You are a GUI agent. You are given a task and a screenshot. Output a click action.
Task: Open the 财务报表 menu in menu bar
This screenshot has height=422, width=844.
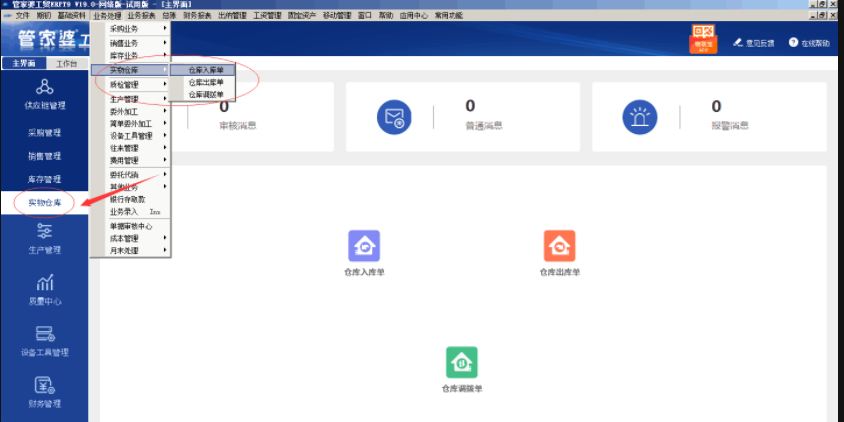tap(198, 16)
